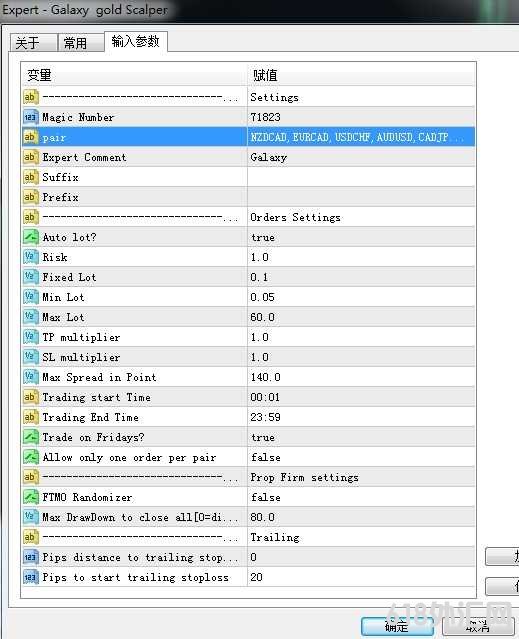Select the Max DrawDown value 80.0
The image size is (519, 639).
pyautogui.click(x=361, y=517)
